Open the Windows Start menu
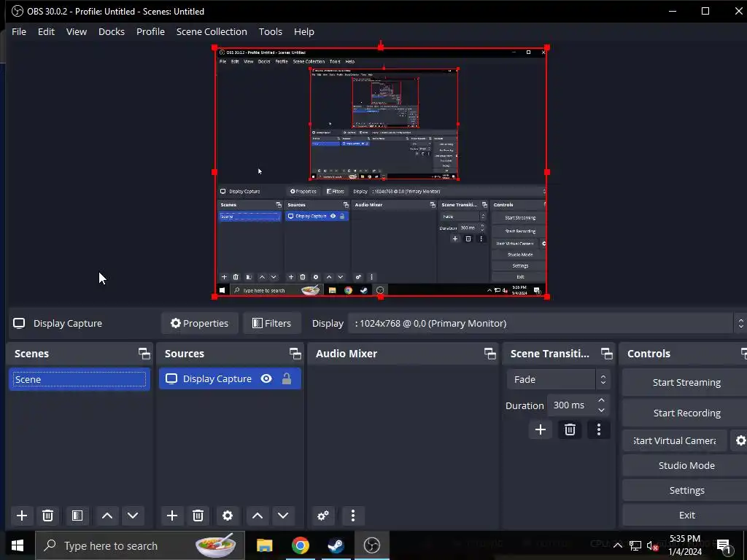The image size is (747, 560). coord(18,545)
